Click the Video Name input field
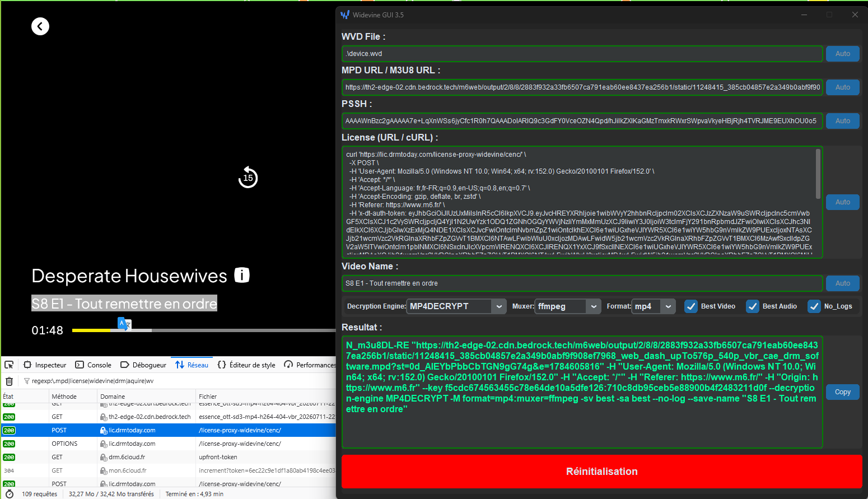Viewport: 868px width, 499px height. 582,283
